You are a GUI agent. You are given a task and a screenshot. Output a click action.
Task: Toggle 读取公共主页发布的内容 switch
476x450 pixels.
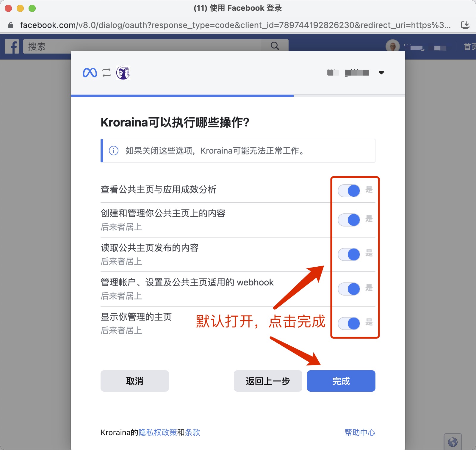(x=349, y=254)
